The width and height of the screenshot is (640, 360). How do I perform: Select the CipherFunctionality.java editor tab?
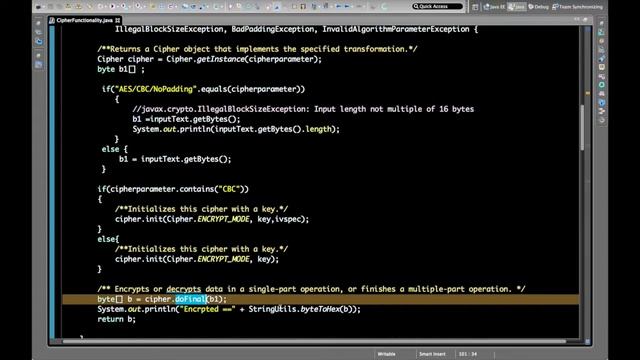[x=84, y=20]
